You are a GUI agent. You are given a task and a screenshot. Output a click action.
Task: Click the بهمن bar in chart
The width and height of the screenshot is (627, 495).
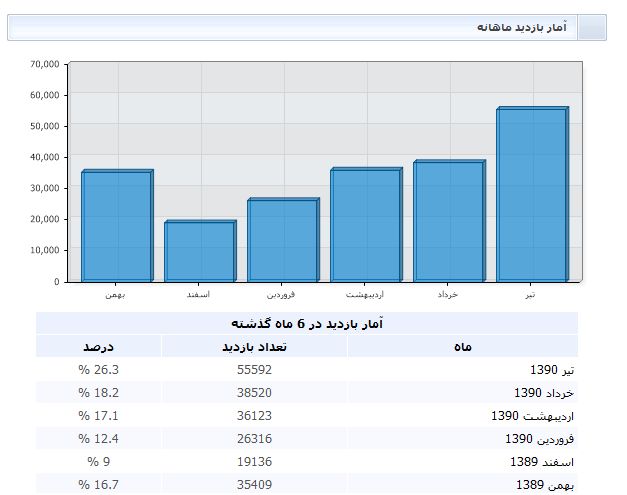117,226
